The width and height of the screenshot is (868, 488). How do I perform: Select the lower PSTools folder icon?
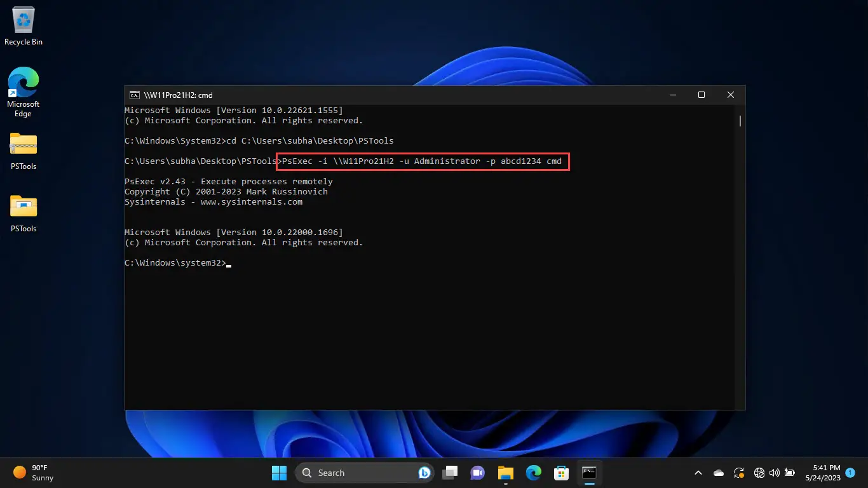click(x=24, y=213)
